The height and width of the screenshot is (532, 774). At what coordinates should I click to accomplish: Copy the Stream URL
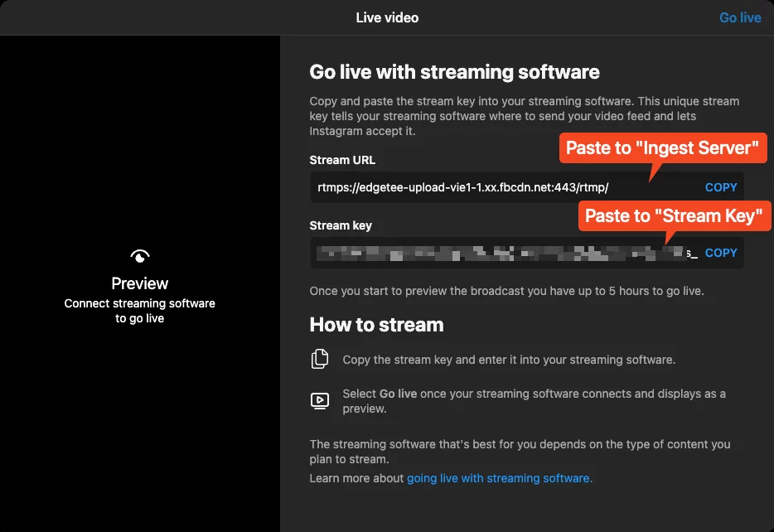coord(721,187)
